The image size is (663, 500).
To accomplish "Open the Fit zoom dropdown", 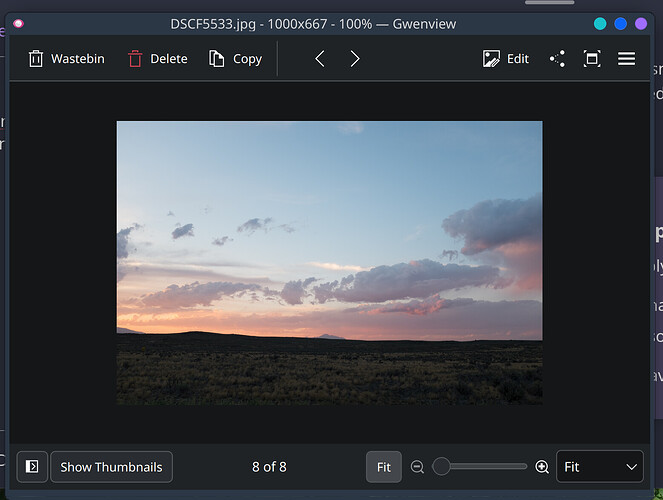I will (600, 467).
